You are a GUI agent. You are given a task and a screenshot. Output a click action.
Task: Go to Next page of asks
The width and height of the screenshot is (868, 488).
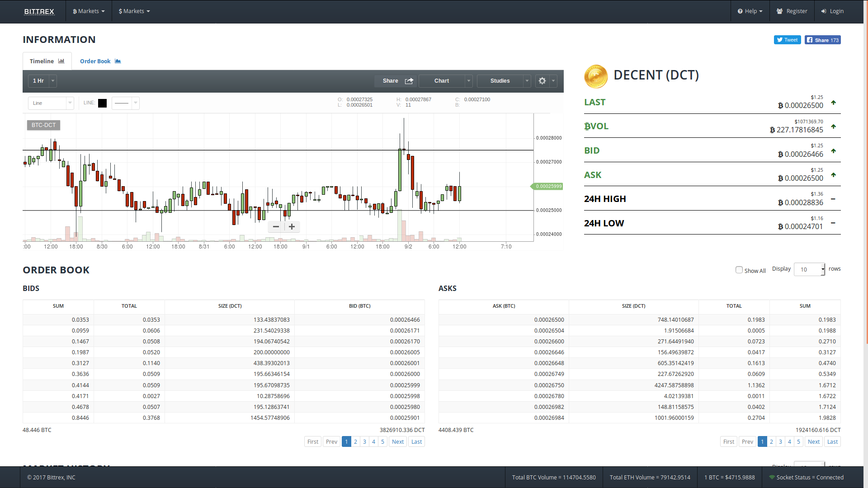point(814,442)
